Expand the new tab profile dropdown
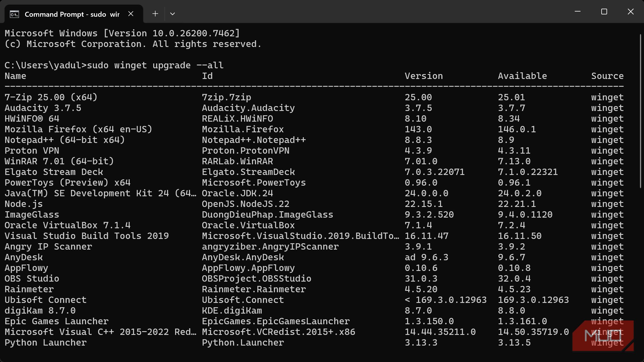The height and width of the screenshot is (362, 644). point(173,14)
